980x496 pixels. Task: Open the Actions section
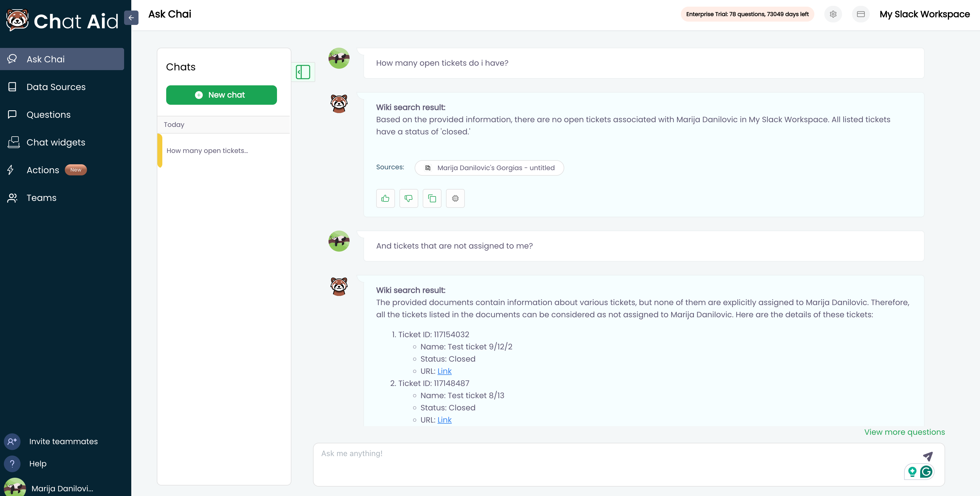pos(43,170)
